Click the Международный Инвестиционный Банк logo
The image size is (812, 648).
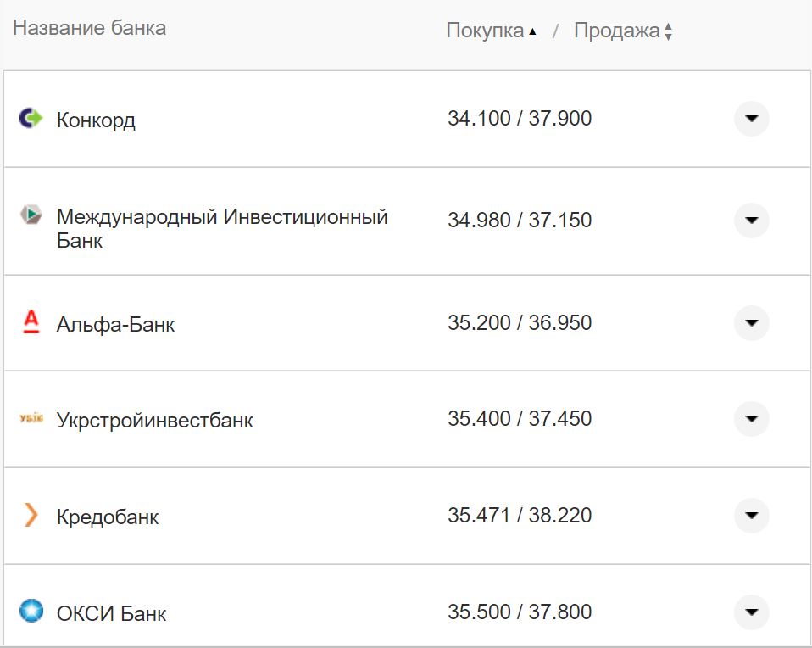point(31,216)
